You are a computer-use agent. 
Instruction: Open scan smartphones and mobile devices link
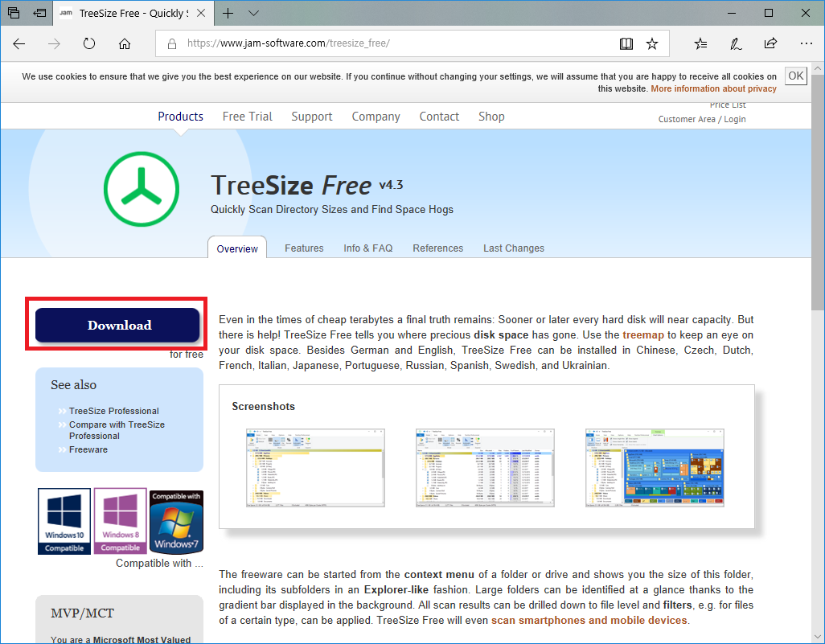pos(589,621)
